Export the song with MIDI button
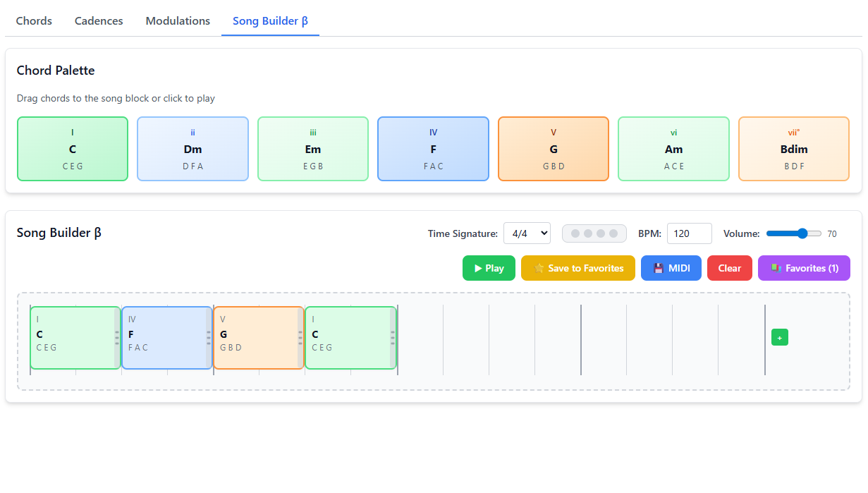Viewport: 868px width, 493px height. click(671, 268)
